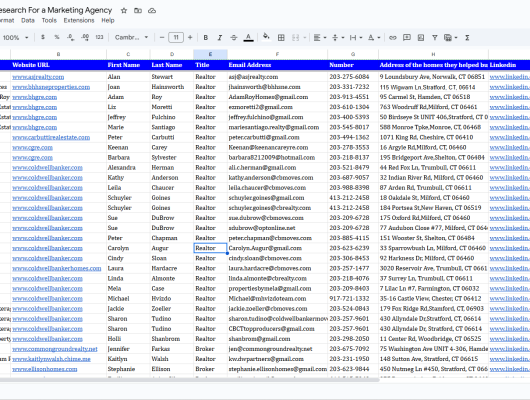The width and height of the screenshot is (530, 400).
Task: Select the Website URL header cell
Action: [x=58, y=65]
